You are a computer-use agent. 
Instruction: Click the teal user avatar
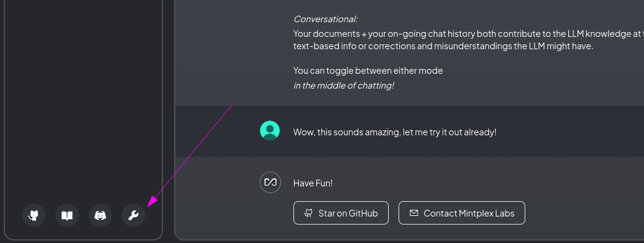[270, 130]
